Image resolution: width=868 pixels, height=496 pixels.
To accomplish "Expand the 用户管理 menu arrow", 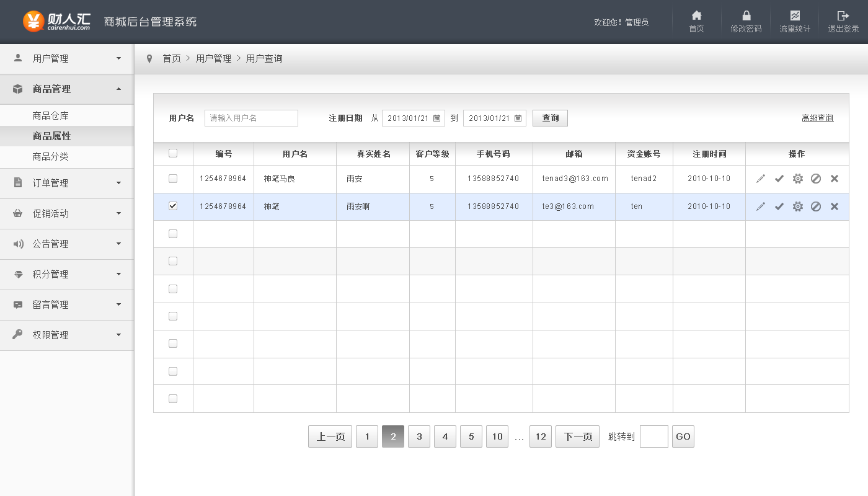I will point(118,58).
